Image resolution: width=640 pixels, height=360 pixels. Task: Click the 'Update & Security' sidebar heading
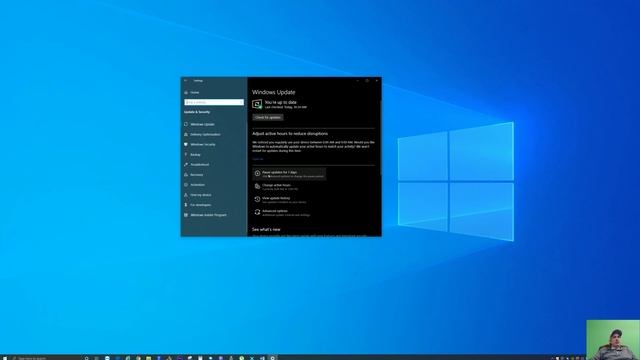tap(197, 112)
